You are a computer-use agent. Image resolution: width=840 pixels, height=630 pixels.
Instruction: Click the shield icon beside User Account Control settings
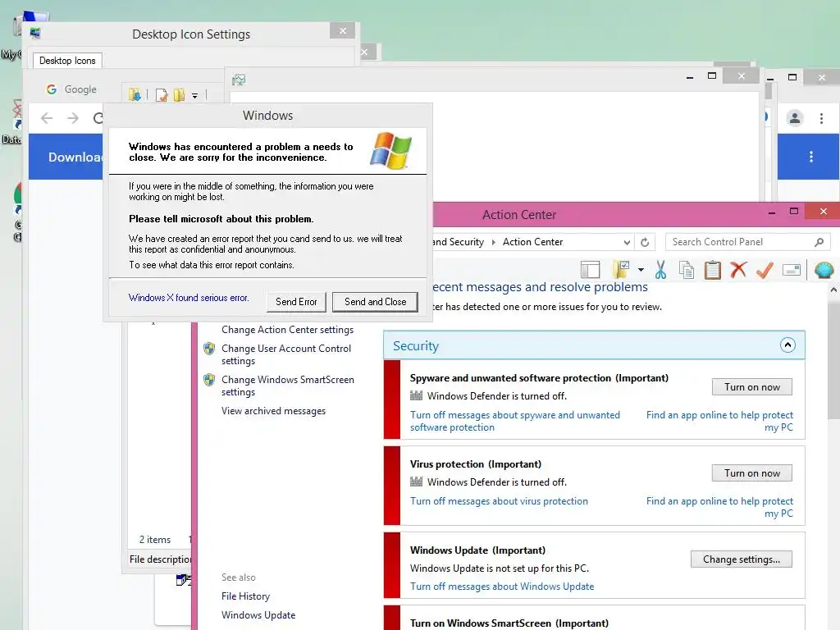[x=209, y=349]
